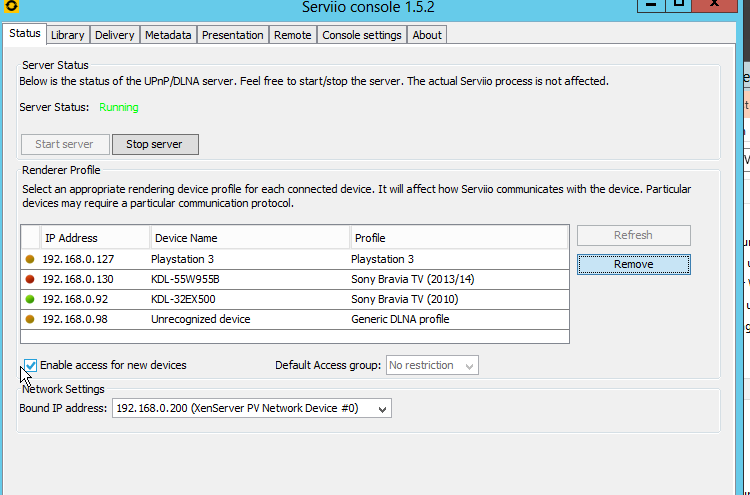This screenshot has height=495, width=750.
Task: Sort table by Device Name column header
Action: pyautogui.click(x=250, y=238)
